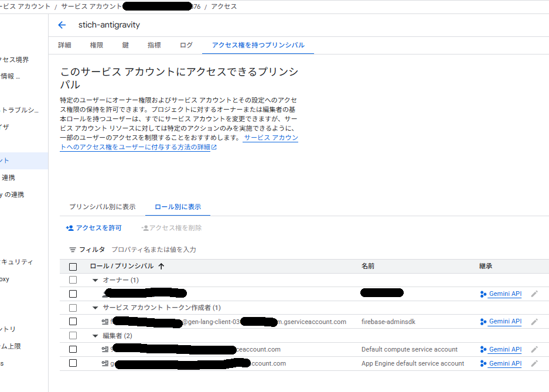Click Gemini API project icon in firebase-adminsdk row
Image resolution: width=549 pixels, height=392 pixels.
[x=483, y=322]
